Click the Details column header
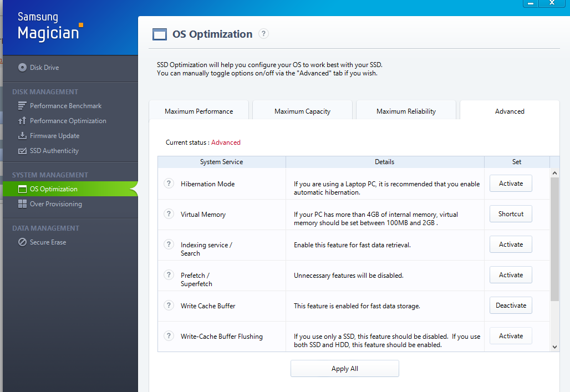 click(x=385, y=162)
